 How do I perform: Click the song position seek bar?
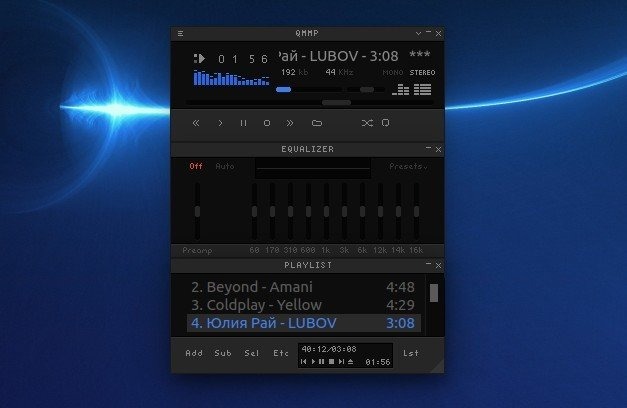[309, 103]
